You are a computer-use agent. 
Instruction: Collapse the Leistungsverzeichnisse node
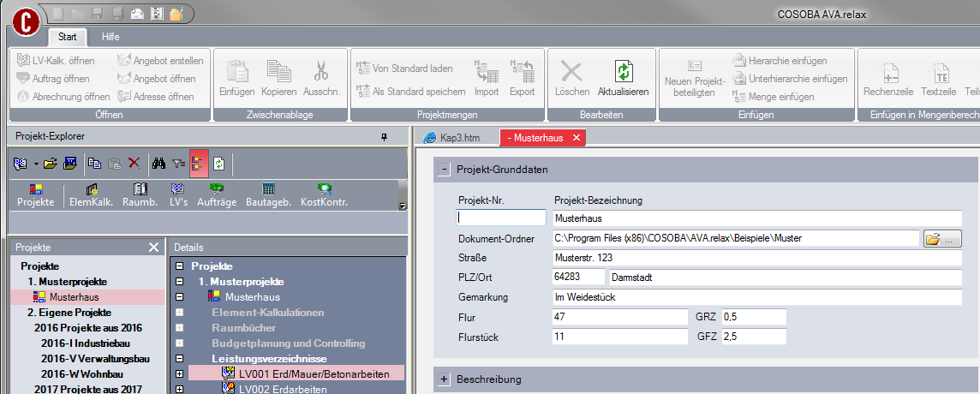click(180, 358)
